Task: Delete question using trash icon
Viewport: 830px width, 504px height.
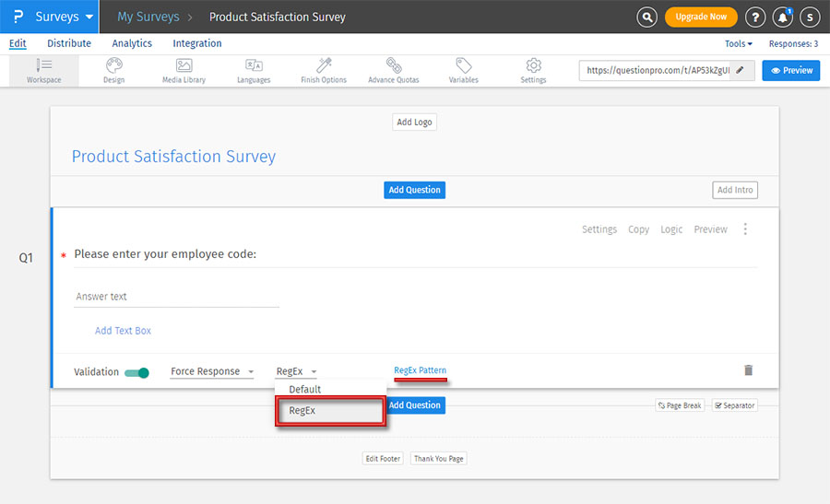Action: 748,370
